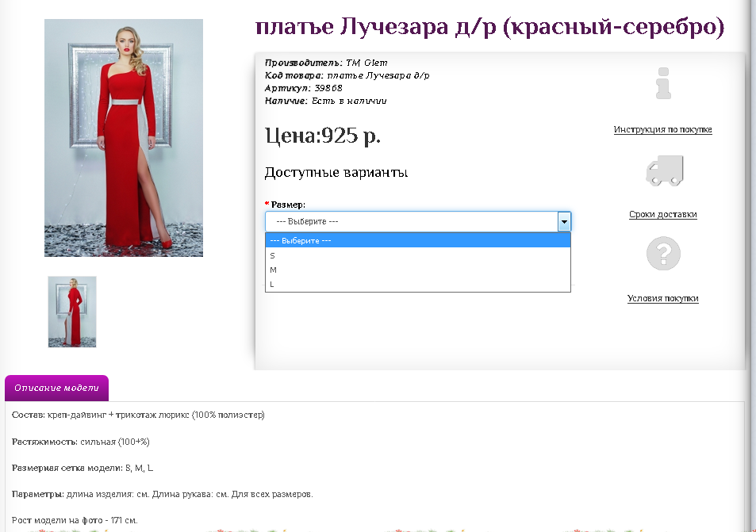Click the info icon above purchase instructions
The image size is (756, 532).
point(663,83)
